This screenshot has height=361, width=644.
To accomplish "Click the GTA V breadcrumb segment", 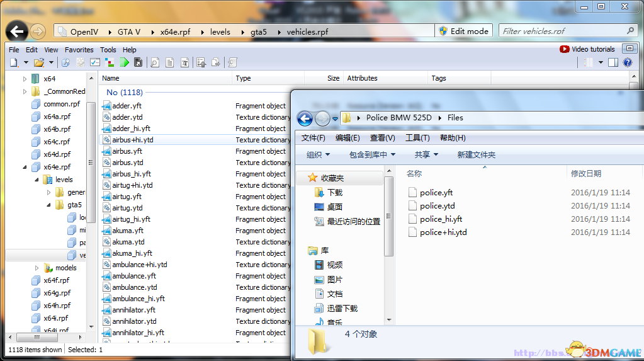I will 129,32.
